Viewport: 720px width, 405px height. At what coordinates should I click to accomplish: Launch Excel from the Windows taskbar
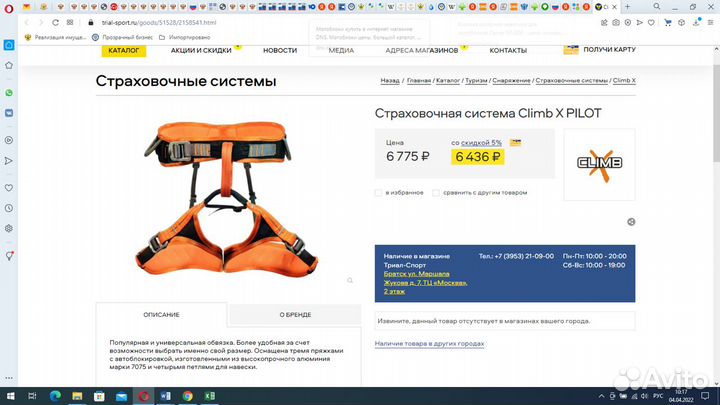click(x=209, y=396)
